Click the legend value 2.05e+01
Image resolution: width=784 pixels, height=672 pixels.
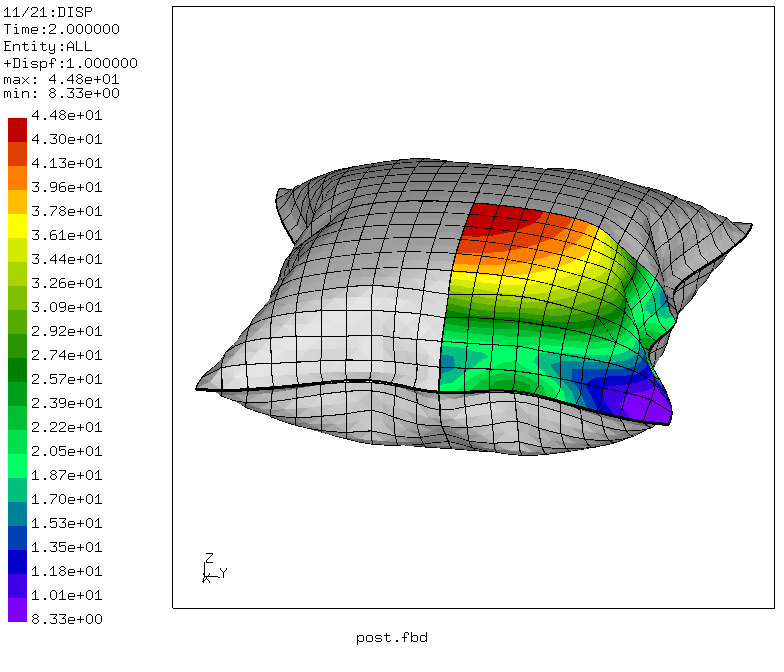pos(66,452)
